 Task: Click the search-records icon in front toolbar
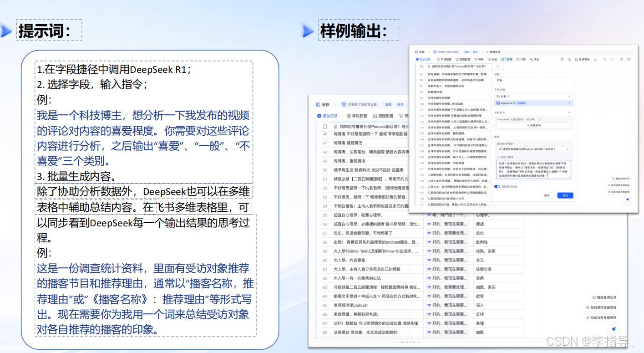point(622,59)
